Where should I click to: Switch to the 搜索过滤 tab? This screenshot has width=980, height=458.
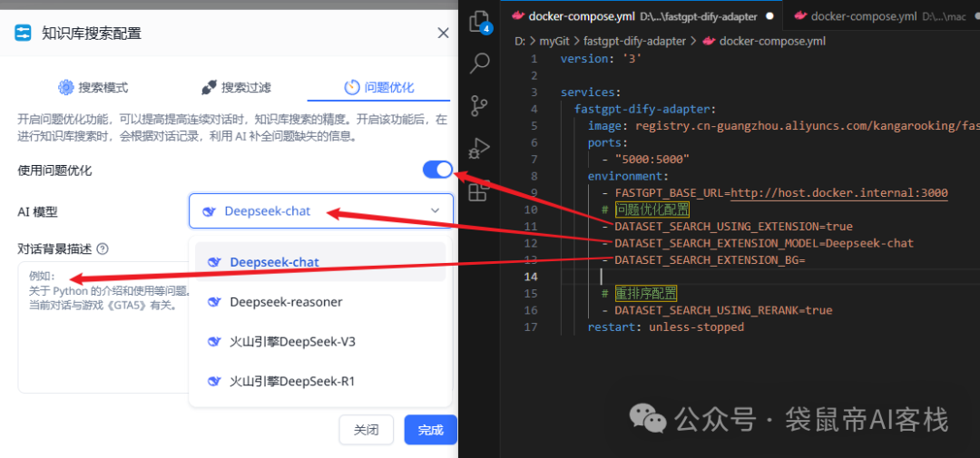coord(236,87)
